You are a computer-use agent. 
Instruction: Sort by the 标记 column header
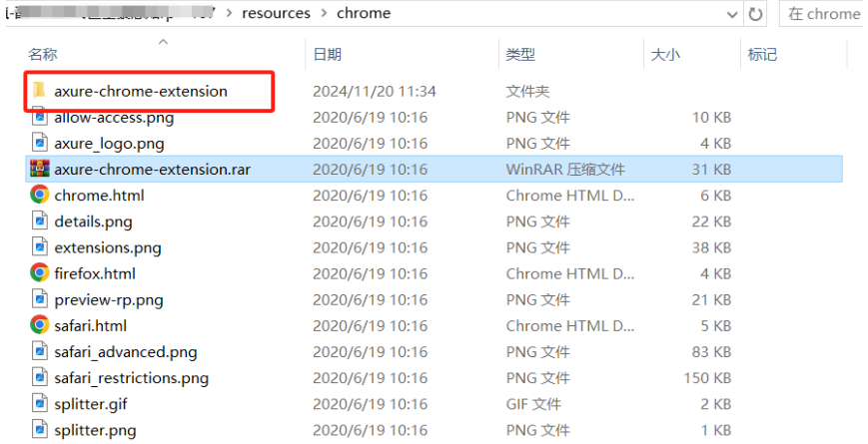pyautogui.click(x=762, y=54)
